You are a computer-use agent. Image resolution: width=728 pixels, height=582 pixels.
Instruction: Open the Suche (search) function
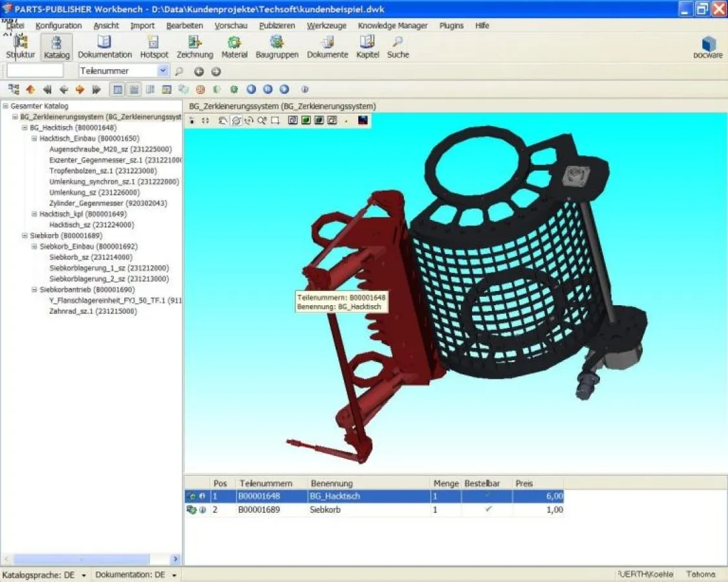(x=398, y=45)
